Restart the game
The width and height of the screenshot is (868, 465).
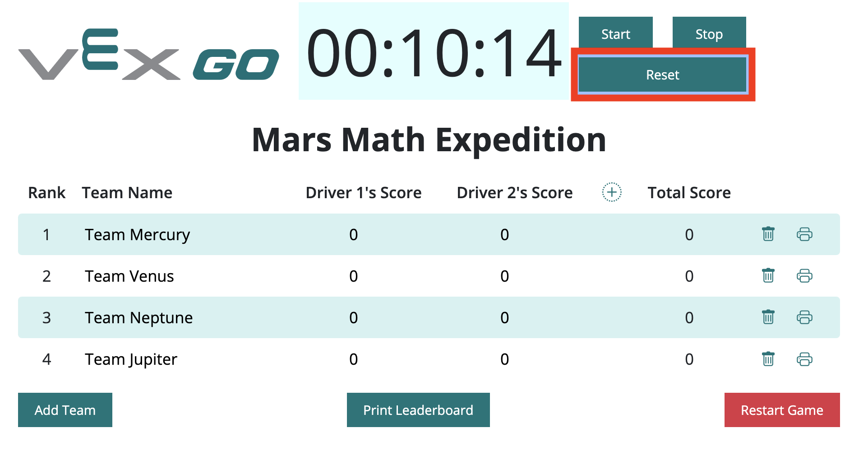781,410
